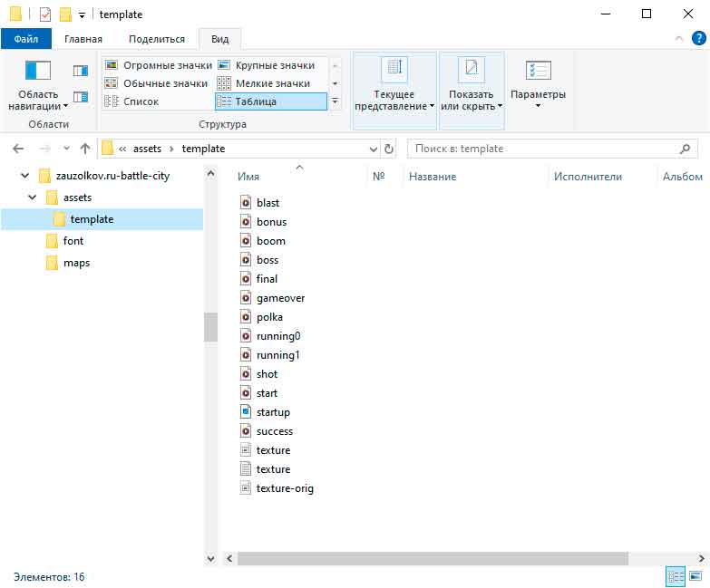Click Properties icon in title bar
Screen dimensions: 710x588
click(45, 14)
